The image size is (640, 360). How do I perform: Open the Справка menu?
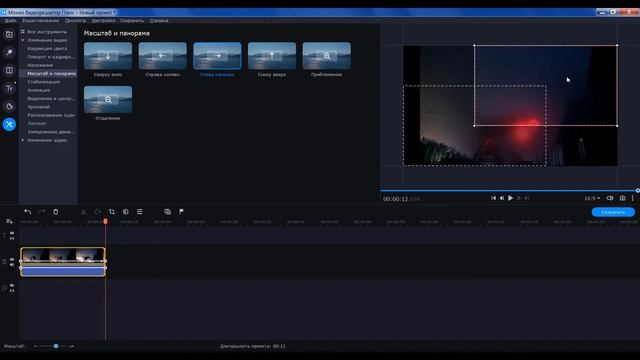(159, 20)
